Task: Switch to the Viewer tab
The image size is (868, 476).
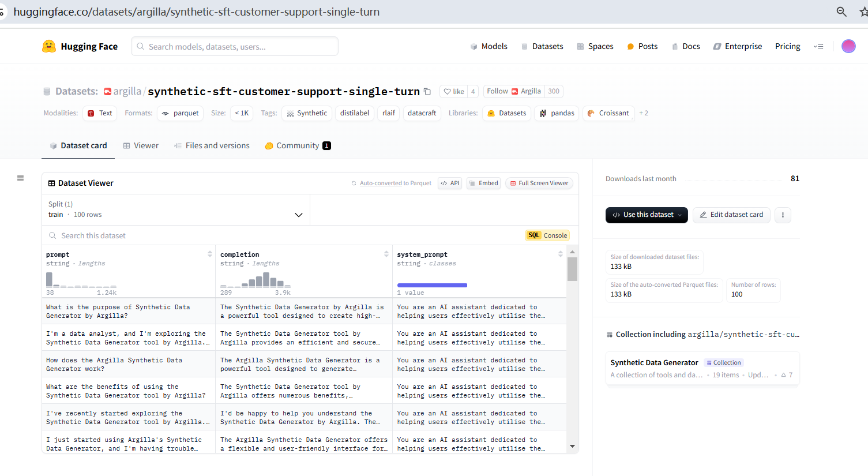Action: pos(141,145)
